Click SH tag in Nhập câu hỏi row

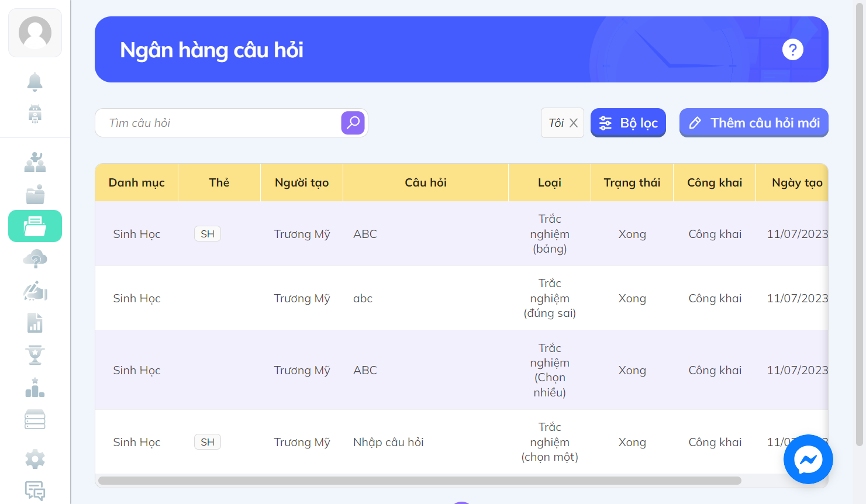(x=208, y=442)
